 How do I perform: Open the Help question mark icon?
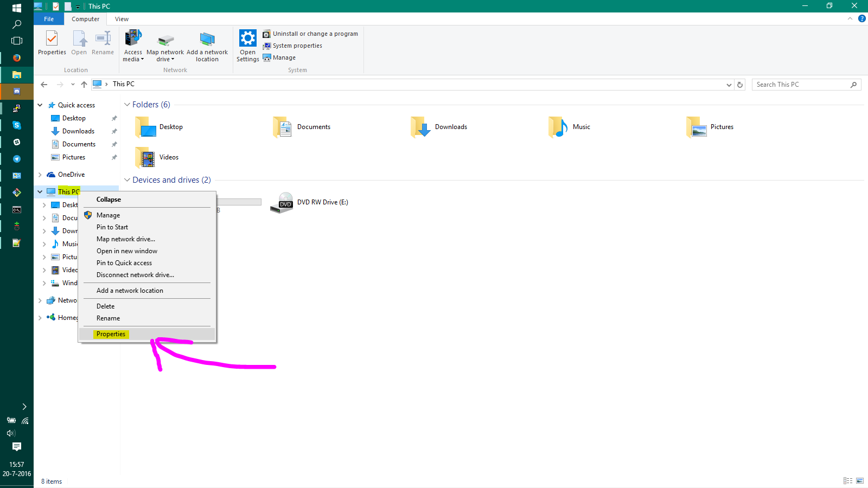point(861,19)
